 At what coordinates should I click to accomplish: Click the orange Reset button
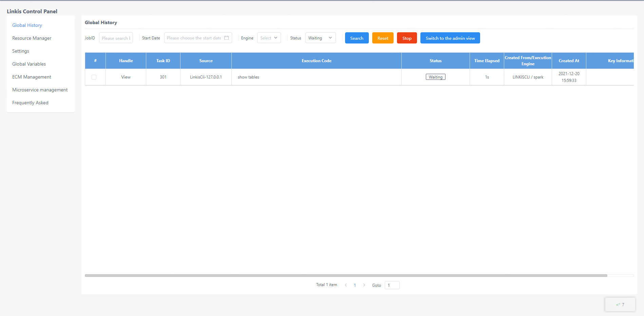pyautogui.click(x=383, y=38)
